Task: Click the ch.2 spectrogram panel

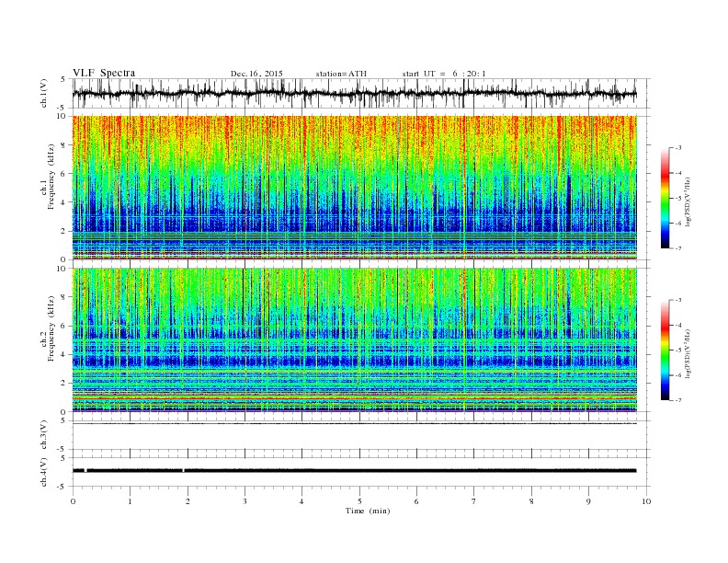Action: tap(355, 340)
